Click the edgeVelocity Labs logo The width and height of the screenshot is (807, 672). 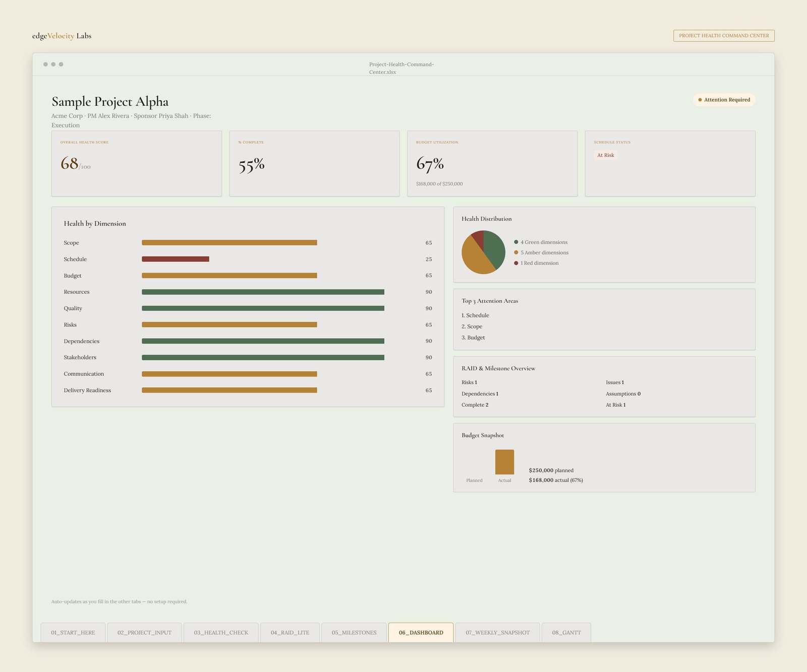coord(62,36)
